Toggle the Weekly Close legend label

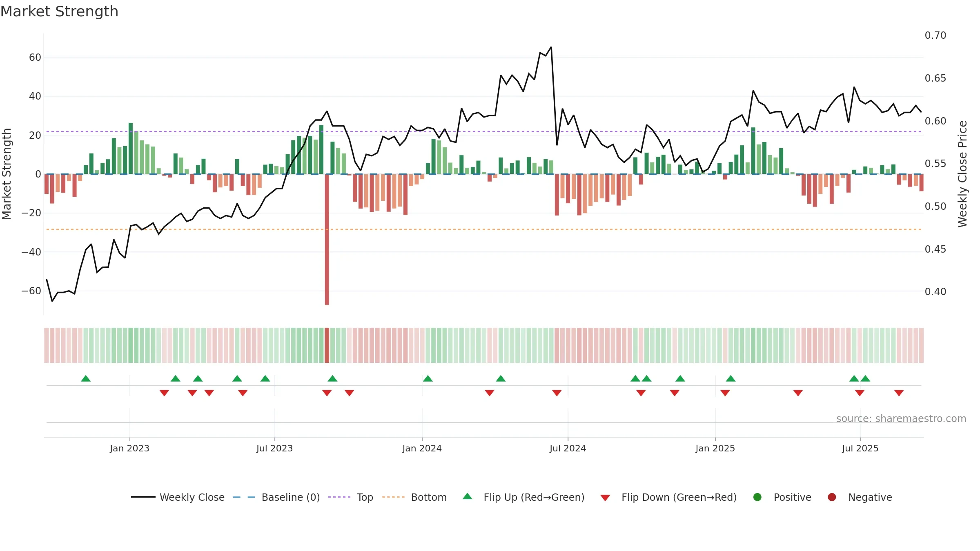192,497
